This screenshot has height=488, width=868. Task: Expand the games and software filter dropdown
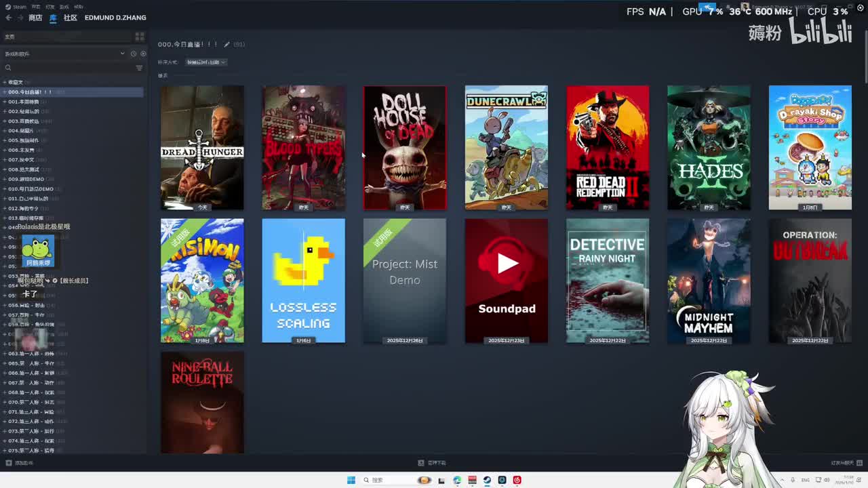point(122,54)
